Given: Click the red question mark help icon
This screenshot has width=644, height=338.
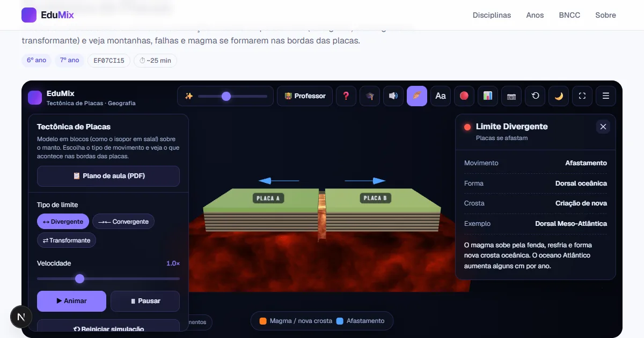Looking at the screenshot, I should point(346,96).
